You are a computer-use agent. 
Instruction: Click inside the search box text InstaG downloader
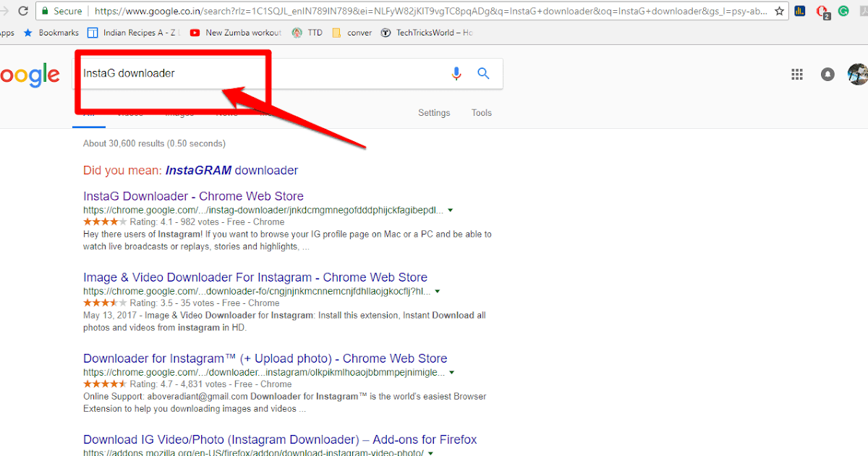129,73
